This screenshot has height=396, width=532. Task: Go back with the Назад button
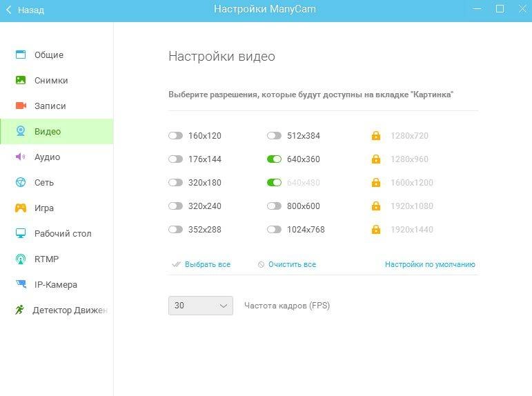point(25,10)
